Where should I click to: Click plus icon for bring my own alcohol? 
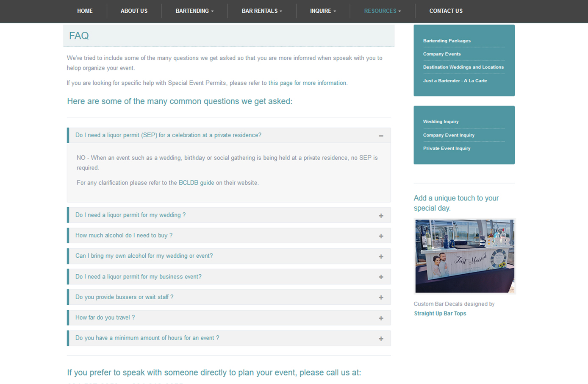[381, 256]
